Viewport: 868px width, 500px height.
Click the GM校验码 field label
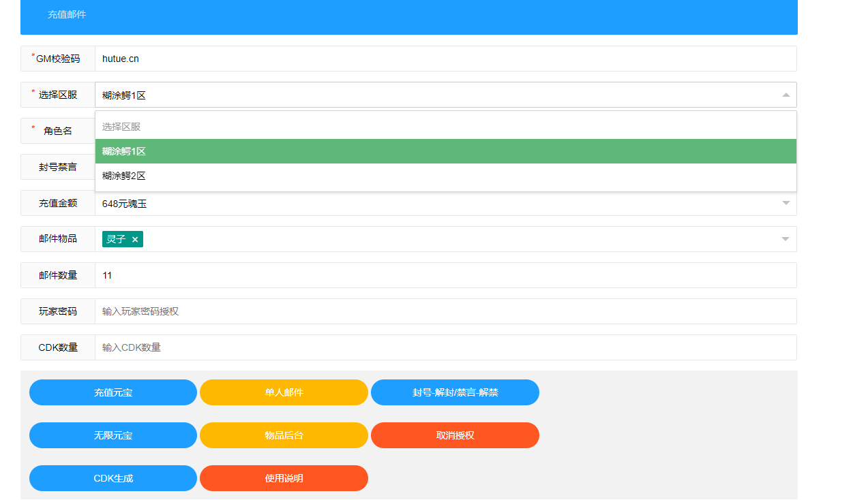(58, 59)
